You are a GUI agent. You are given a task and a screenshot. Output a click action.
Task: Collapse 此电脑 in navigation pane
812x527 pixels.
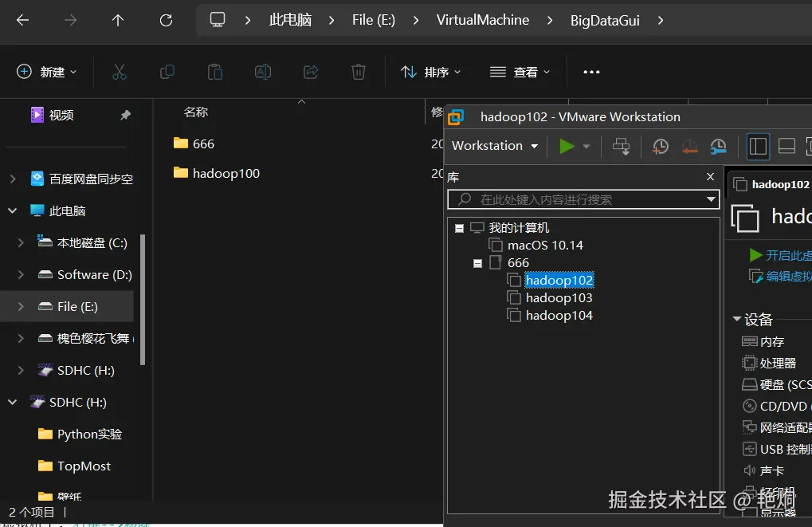[13, 211]
